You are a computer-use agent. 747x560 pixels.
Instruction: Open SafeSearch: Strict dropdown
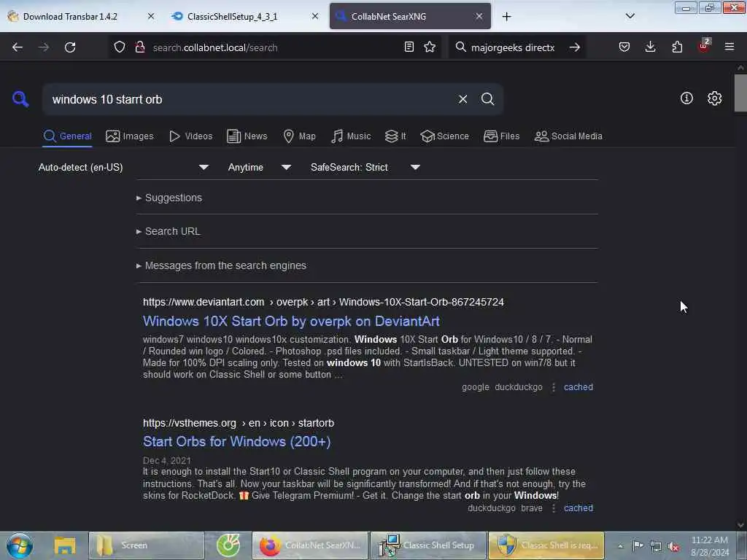tap(365, 167)
